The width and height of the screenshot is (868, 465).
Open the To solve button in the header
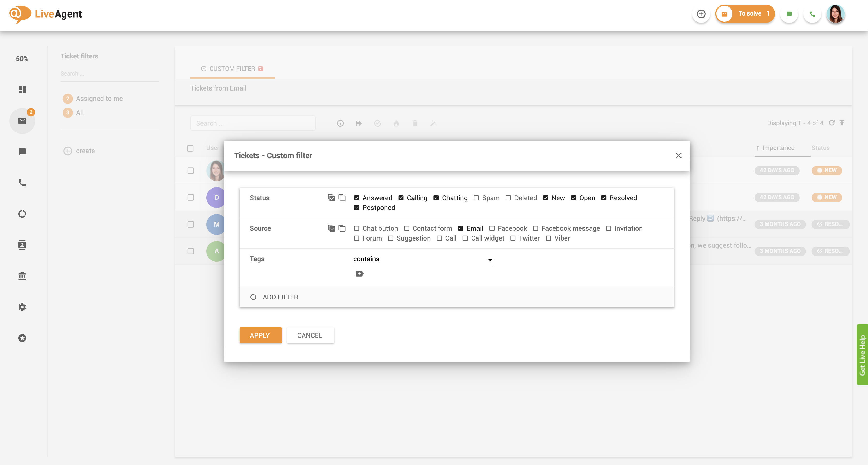click(x=745, y=14)
